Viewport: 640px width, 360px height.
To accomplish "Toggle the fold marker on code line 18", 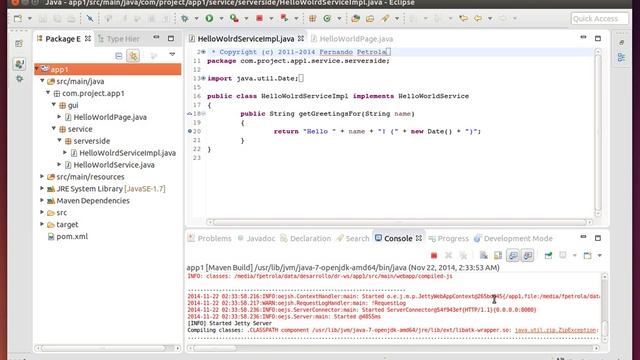I will tap(203, 114).
